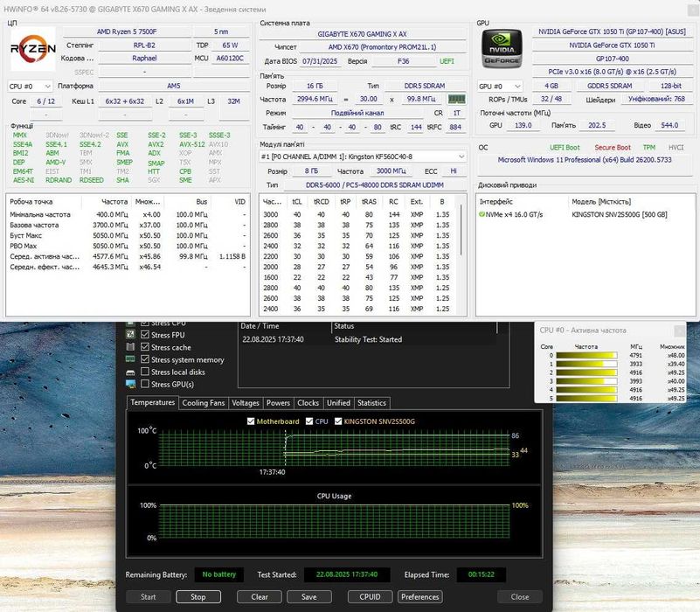Click the 'KINGSTON SNV2S500G [500 GB]' drive entry
Viewport: 700px width, 612px height.
(620, 214)
